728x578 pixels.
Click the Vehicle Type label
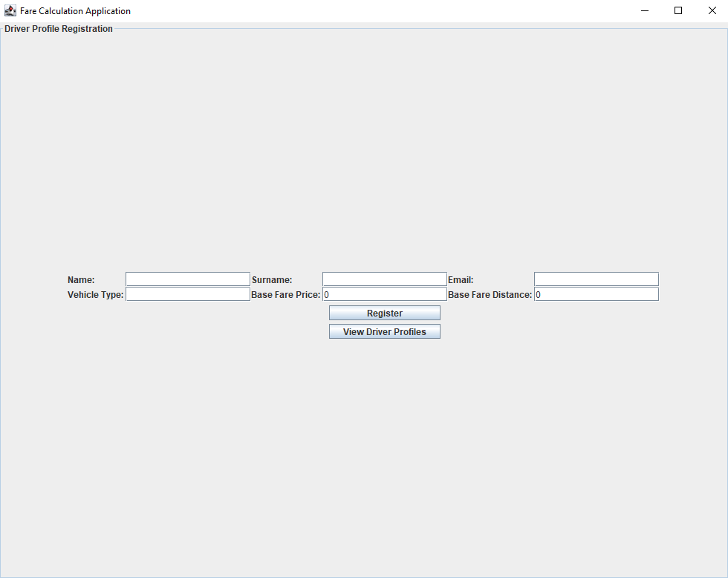click(x=95, y=294)
